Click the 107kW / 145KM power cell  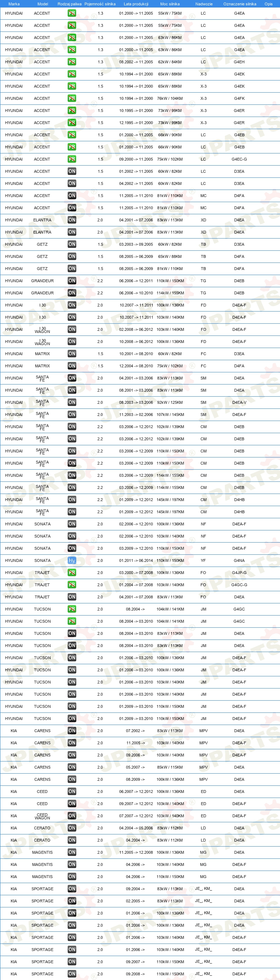click(x=170, y=415)
